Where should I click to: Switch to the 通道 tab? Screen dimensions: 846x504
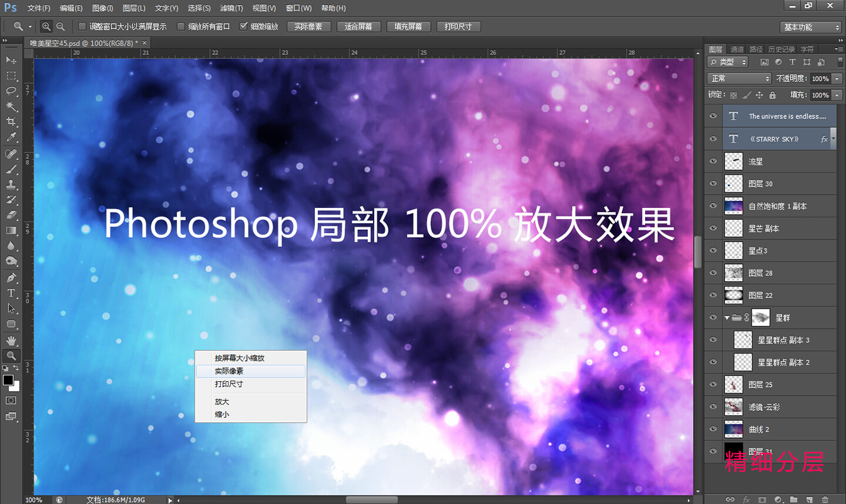(x=737, y=49)
